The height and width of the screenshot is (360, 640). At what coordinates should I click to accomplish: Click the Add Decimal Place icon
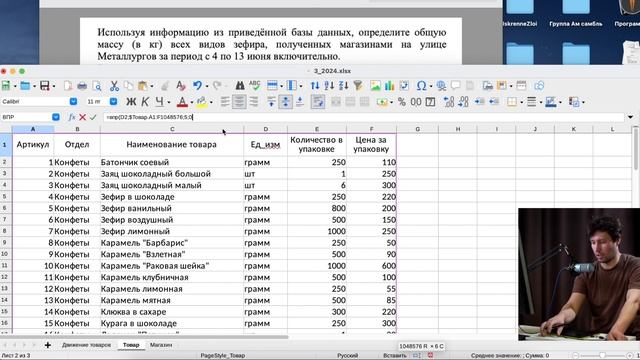coord(449,102)
